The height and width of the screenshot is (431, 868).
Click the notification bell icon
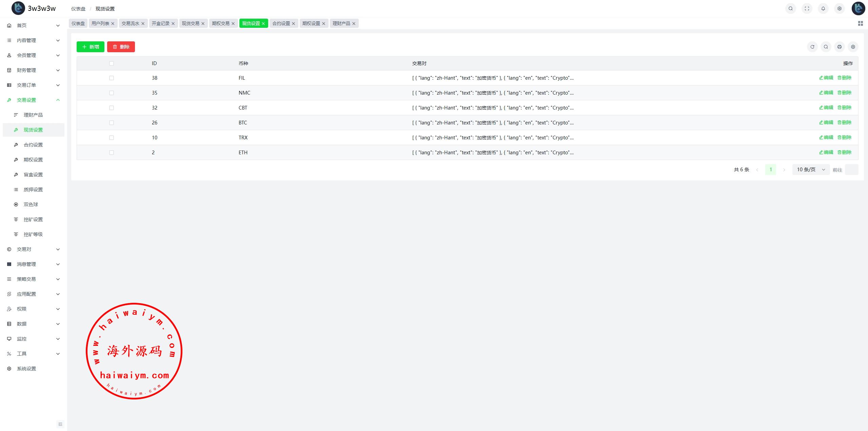pos(823,8)
